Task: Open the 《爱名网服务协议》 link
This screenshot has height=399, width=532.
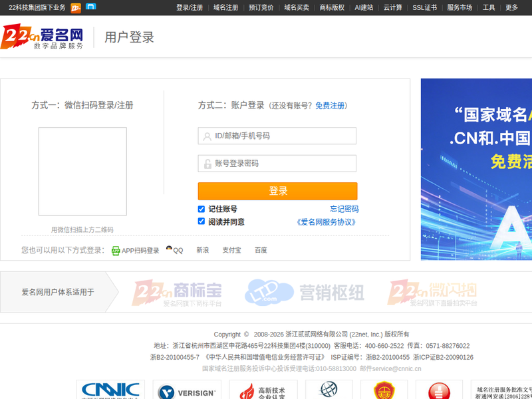Action: [x=327, y=222]
